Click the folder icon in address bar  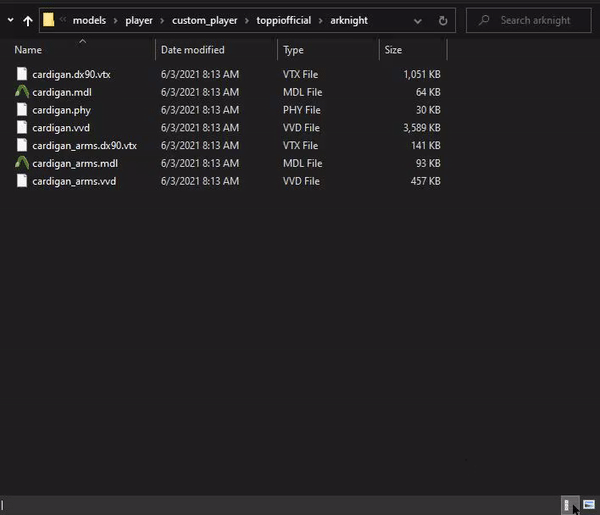click(x=48, y=20)
